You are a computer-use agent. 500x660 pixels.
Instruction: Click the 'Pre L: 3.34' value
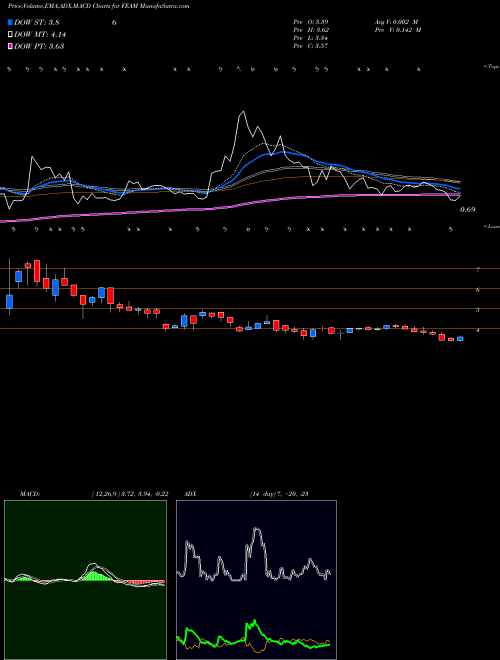311,38
